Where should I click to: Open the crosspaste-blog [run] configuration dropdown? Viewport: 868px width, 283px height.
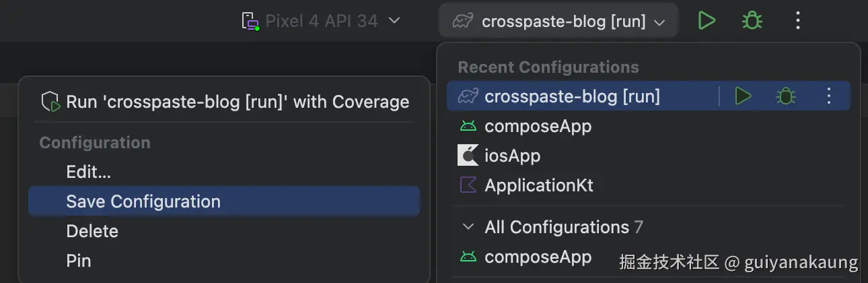(558, 22)
